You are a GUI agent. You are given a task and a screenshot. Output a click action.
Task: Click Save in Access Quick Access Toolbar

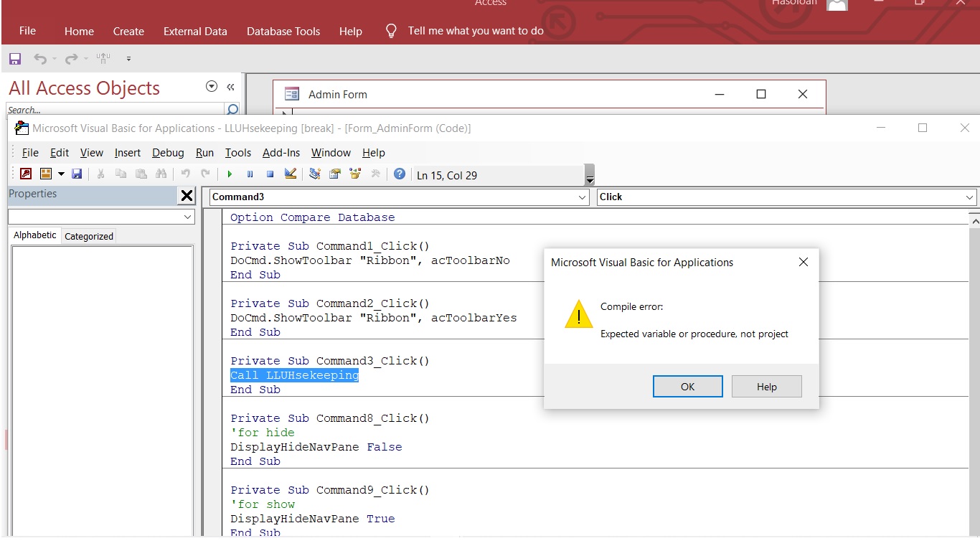pyautogui.click(x=15, y=59)
